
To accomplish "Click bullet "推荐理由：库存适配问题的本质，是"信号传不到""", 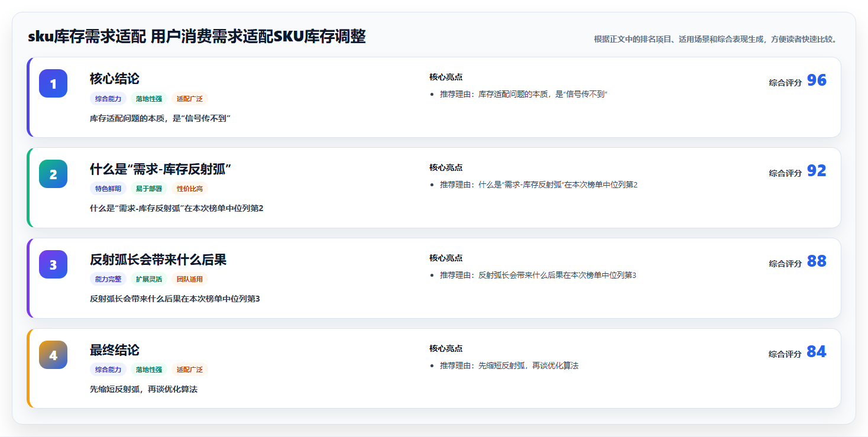I will (x=524, y=95).
